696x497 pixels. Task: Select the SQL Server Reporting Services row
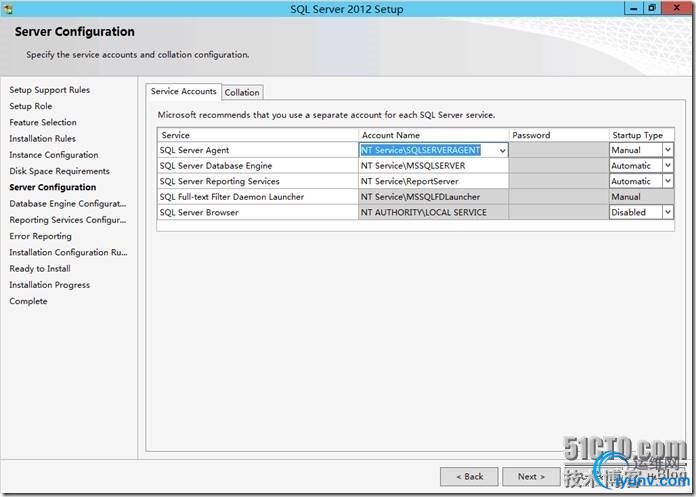[257, 181]
